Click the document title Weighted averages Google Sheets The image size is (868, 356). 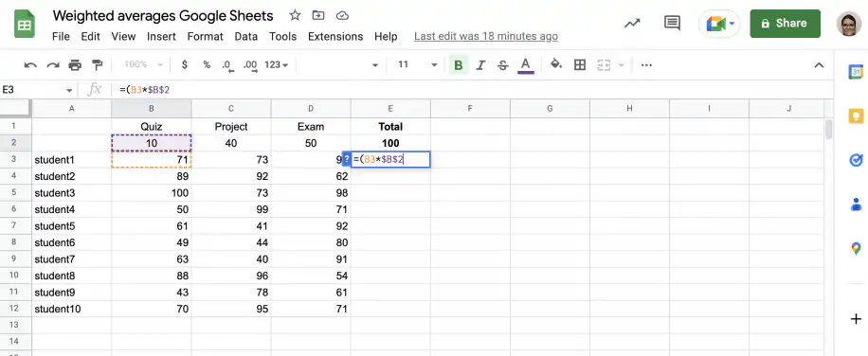pyautogui.click(x=163, y=15)
